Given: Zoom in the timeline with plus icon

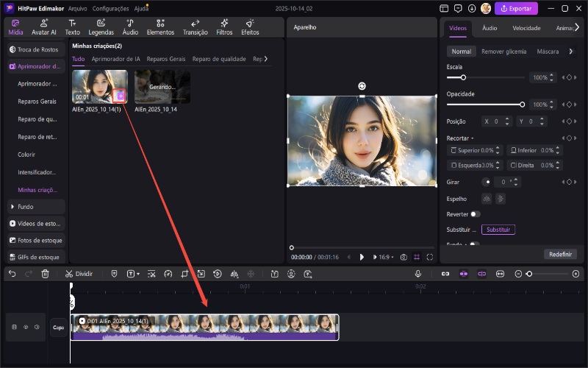Looking at the screenshot, I should (576, 274).
